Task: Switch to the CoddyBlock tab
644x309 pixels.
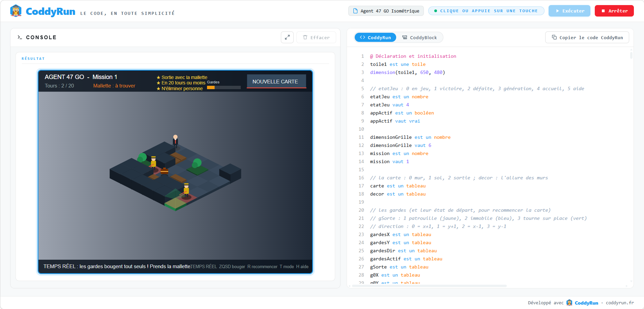Action: coord(419,37)
